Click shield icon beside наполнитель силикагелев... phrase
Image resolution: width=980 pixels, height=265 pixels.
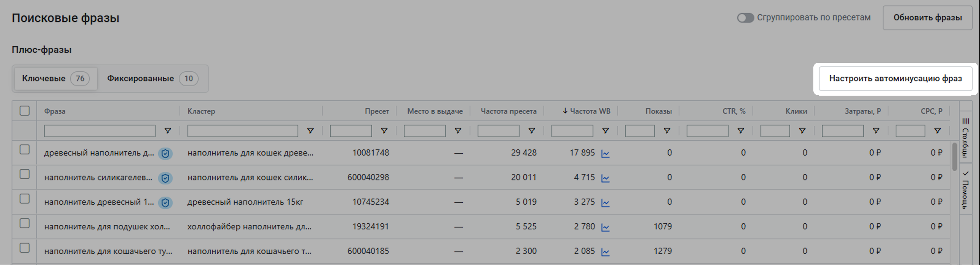pyautogui.click(x=165, y=178)
